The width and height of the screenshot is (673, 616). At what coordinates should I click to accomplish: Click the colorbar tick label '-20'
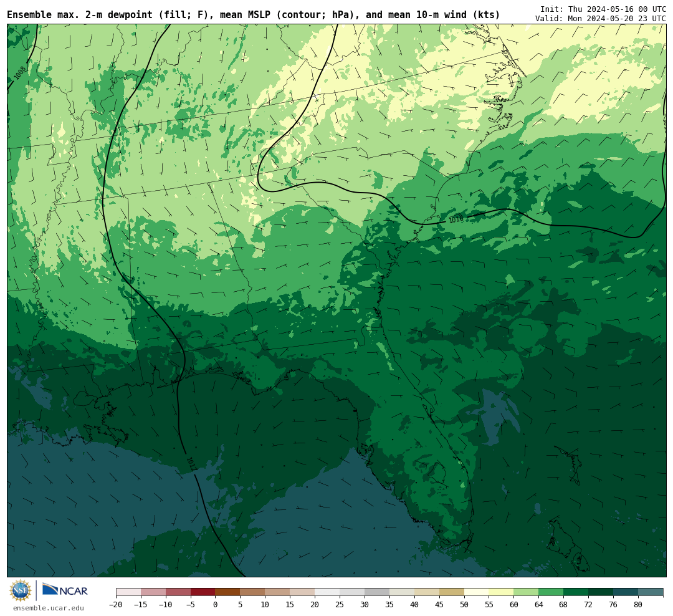[x=116, y=605]
